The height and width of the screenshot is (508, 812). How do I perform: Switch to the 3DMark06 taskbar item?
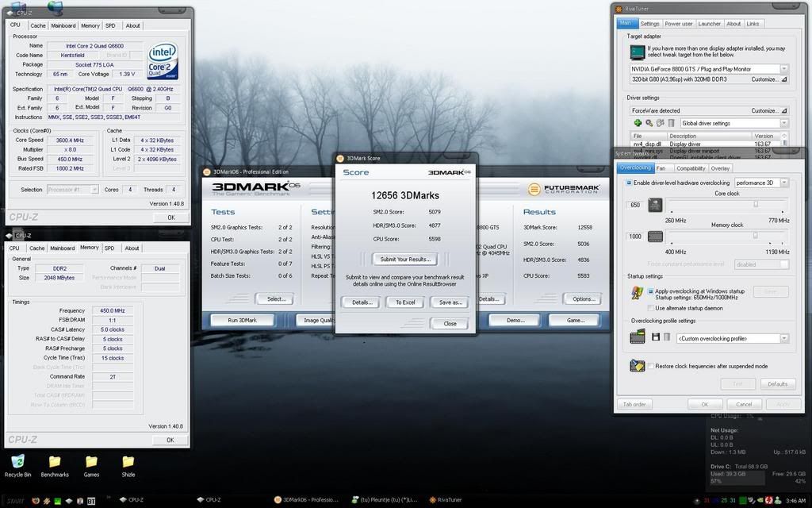point(305,500)
